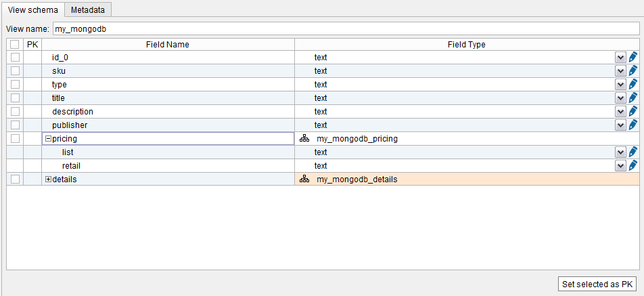Click into the View name field

[x=346, y=29]
